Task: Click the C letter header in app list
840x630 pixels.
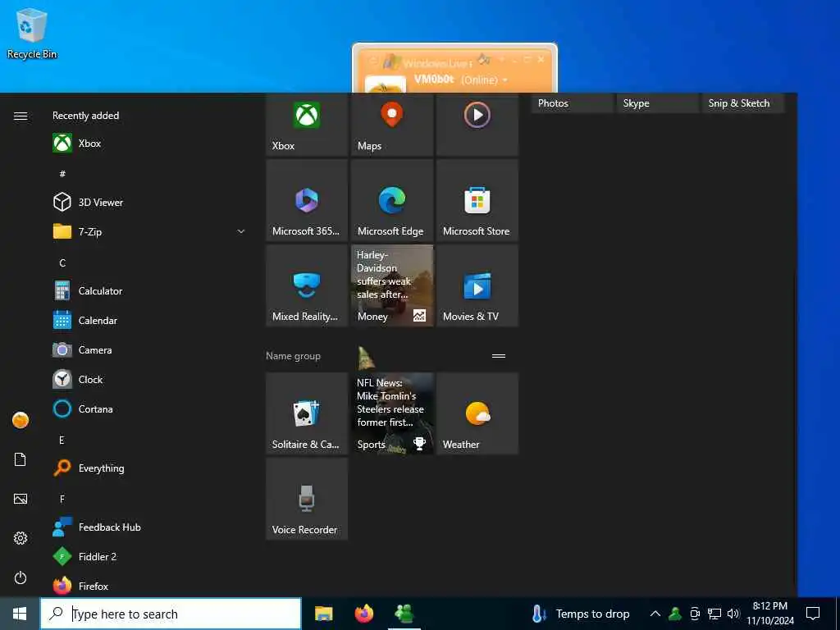Action: 62,262
